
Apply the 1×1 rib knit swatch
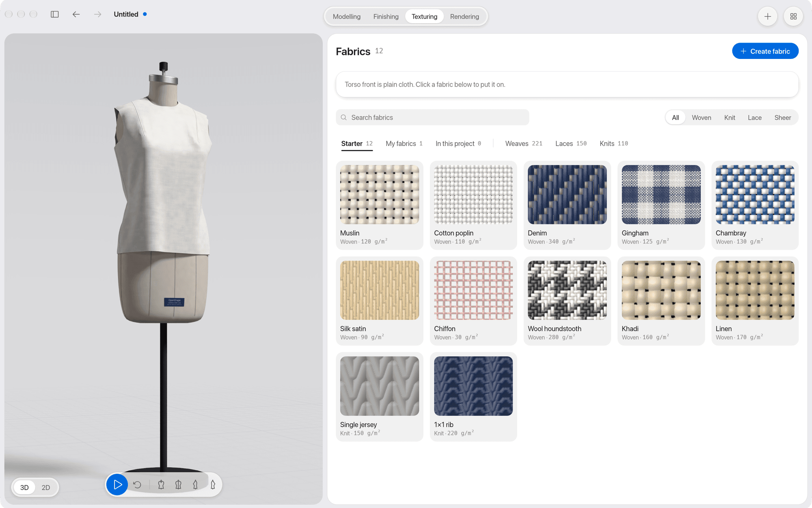click(473, 397)
